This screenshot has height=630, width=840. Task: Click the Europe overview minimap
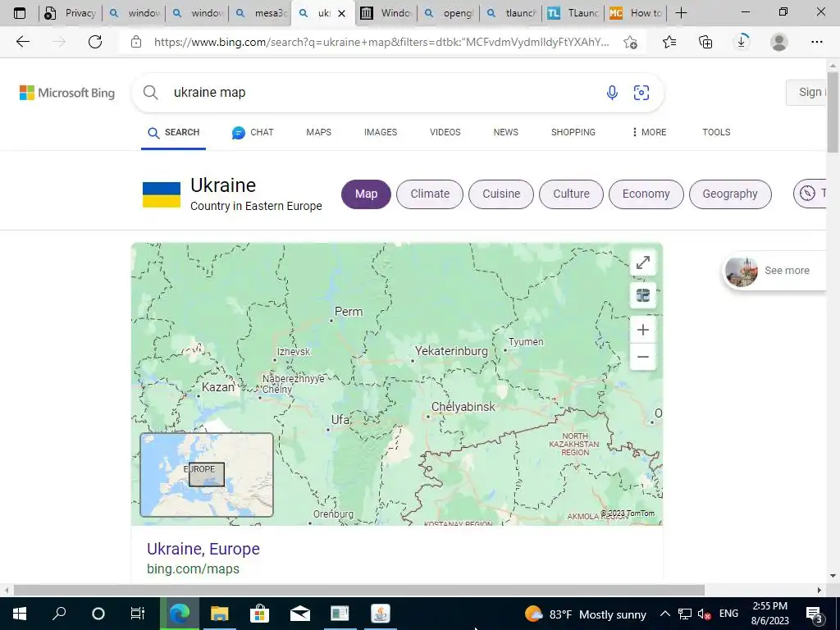coord(207,475)
